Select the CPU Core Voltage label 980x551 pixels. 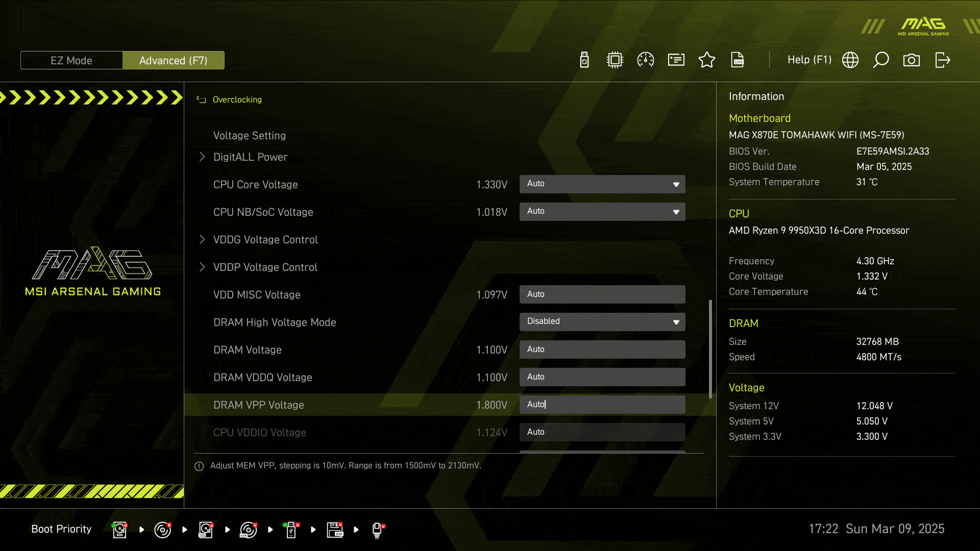255,185
